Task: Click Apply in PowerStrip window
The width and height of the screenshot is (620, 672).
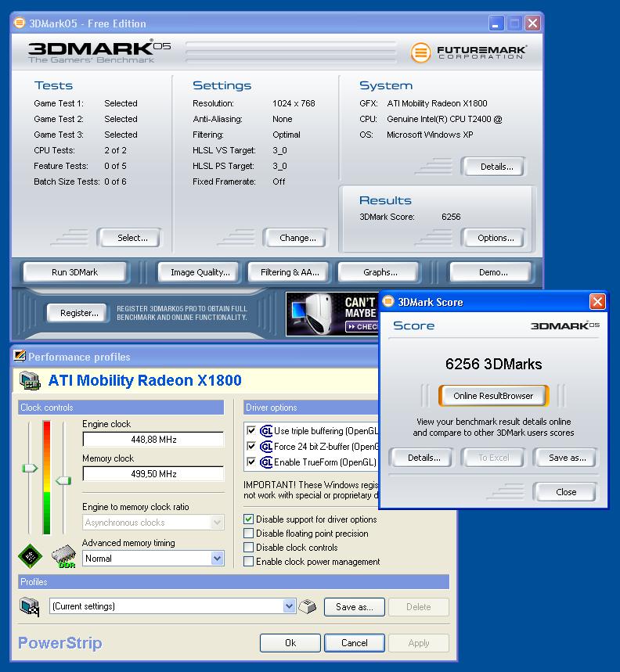Action: click(x=419, y=642)
